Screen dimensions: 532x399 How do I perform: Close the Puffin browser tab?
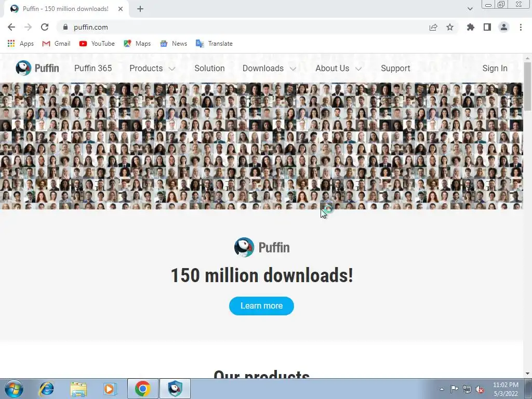(x=121, y=9)
